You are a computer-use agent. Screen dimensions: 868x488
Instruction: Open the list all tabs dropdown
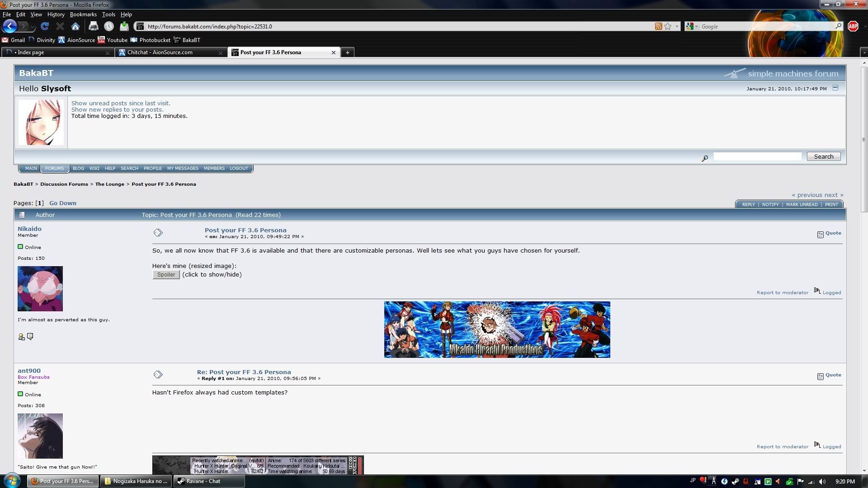[864, 52]
